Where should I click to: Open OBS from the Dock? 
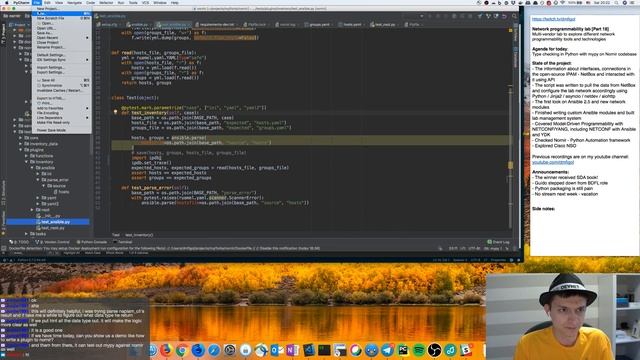pyautogui.click(x=434, y=350)
